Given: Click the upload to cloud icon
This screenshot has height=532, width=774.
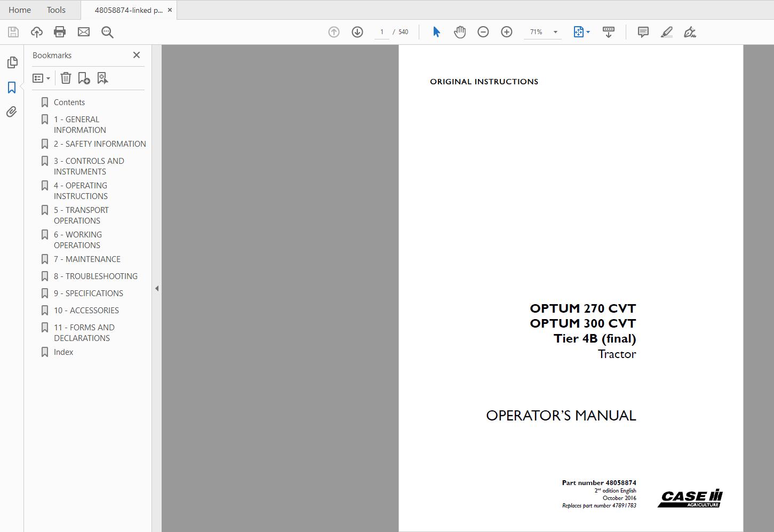Looking at the screenshot, I should 37,32.
